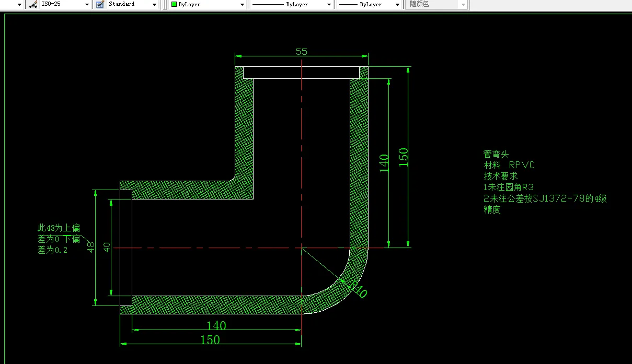Image resolution: width=632 pixels, height=364 pixels.
Task: Open the Standard table style dropdown
Action: point(155,4)
